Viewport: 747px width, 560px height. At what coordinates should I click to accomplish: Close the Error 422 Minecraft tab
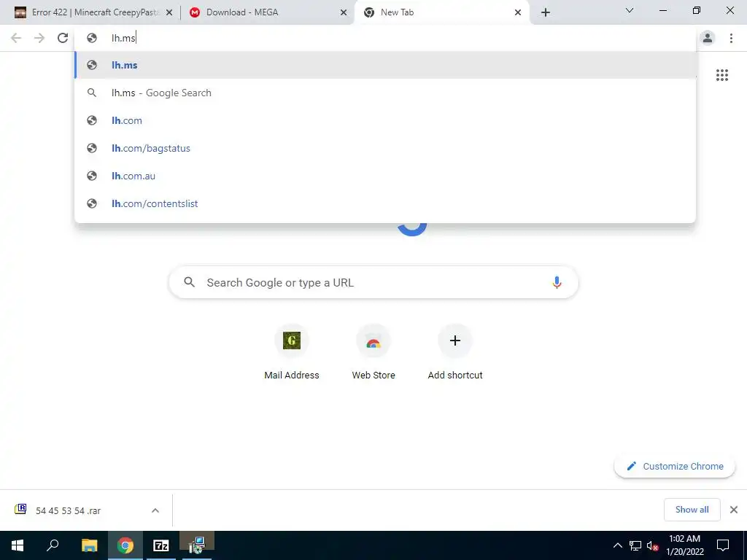[x=169, y=13]
